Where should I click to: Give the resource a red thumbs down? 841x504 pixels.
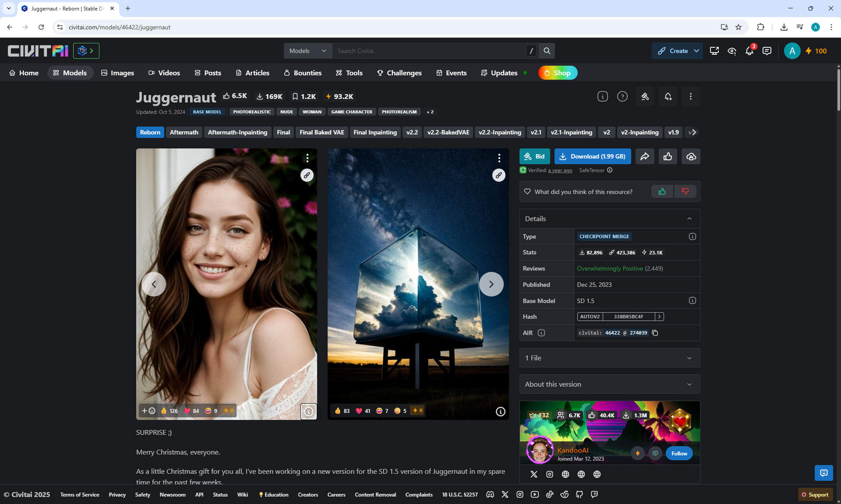coord(685,191)
